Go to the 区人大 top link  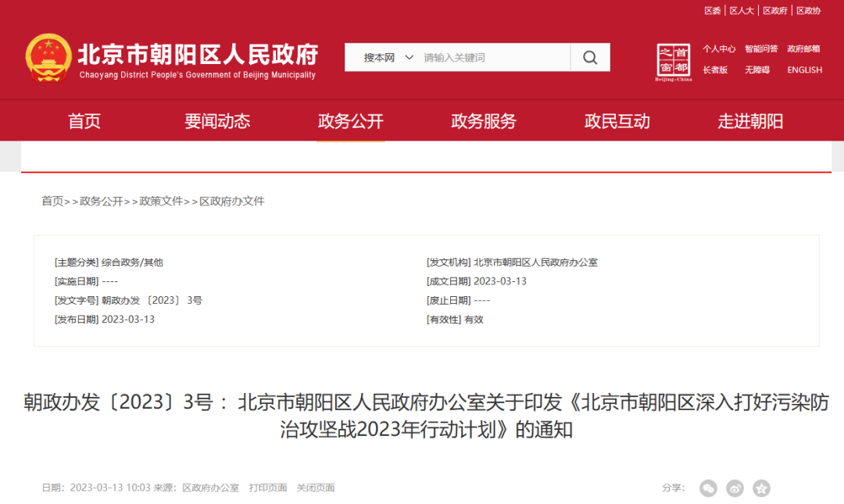pyautogui.click(x=741, y=11)
